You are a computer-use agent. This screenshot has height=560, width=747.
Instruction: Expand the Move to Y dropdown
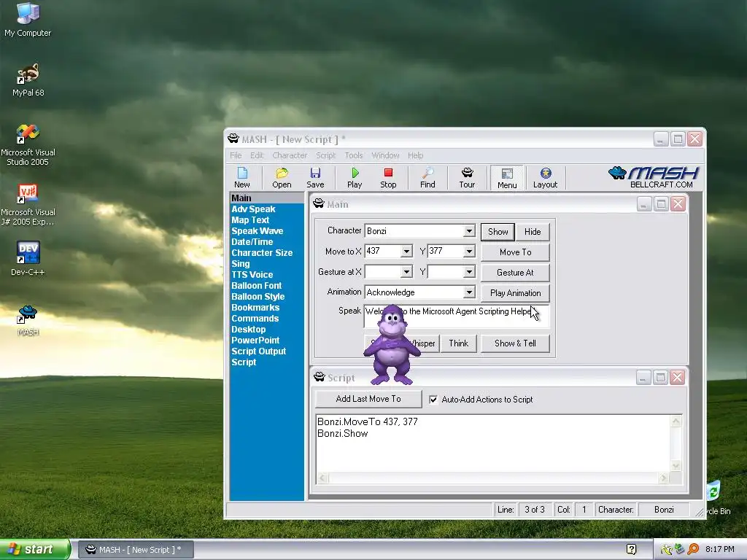[469, 252]
